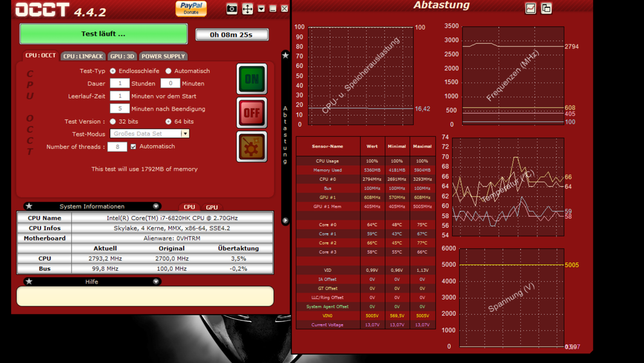Open the Test-Modus dropdown
644x363 pixels.
(x=185, y=133)
